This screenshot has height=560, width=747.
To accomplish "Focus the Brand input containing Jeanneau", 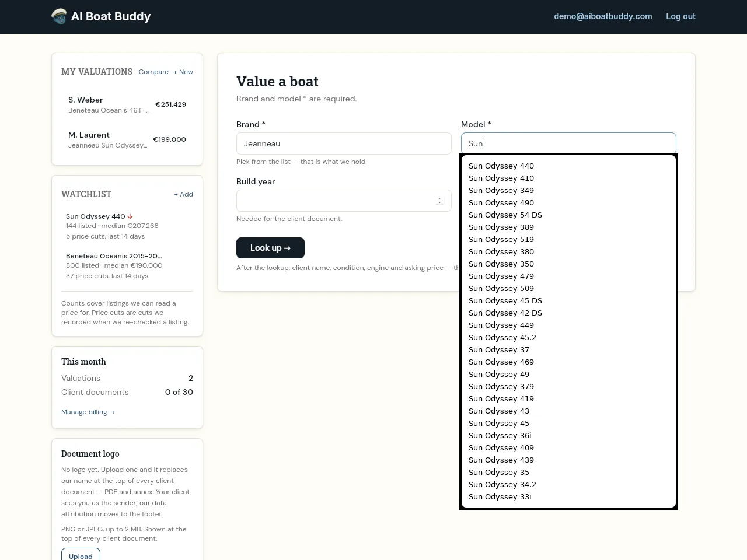I will click(x=344, y=143).
